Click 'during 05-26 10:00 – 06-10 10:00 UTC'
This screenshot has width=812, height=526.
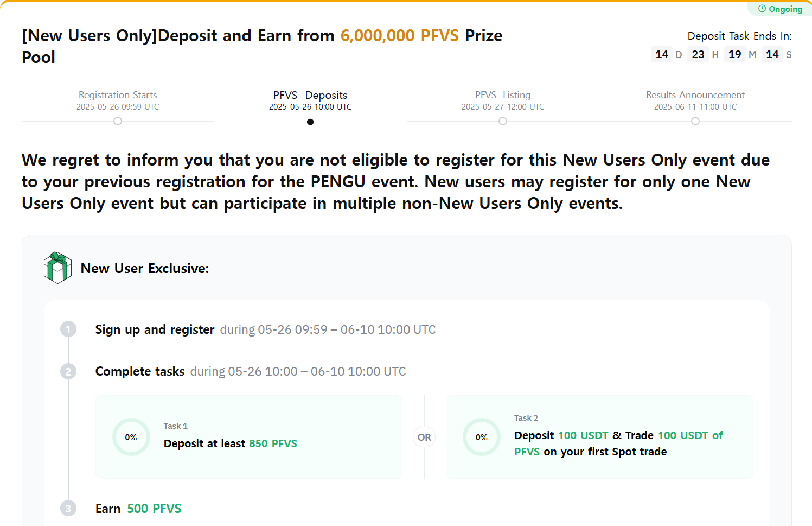coord(298,371)
